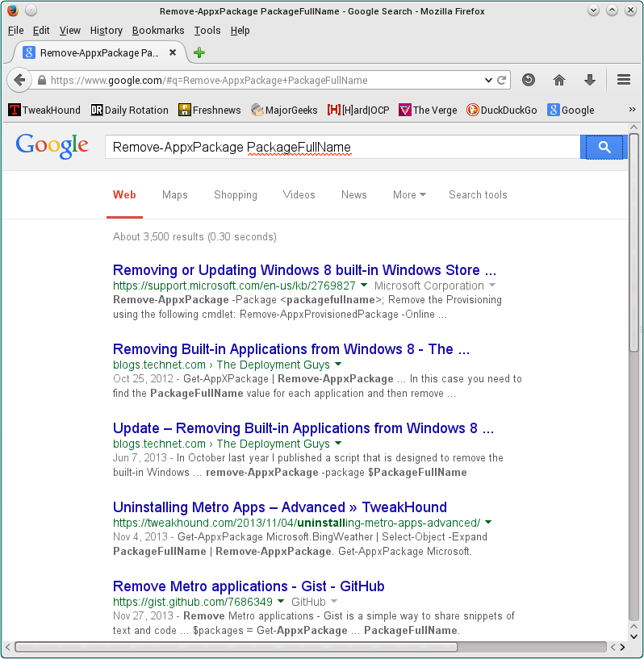Click in the Google search query field
Viewport: 644px width, 659px height.
343,147
